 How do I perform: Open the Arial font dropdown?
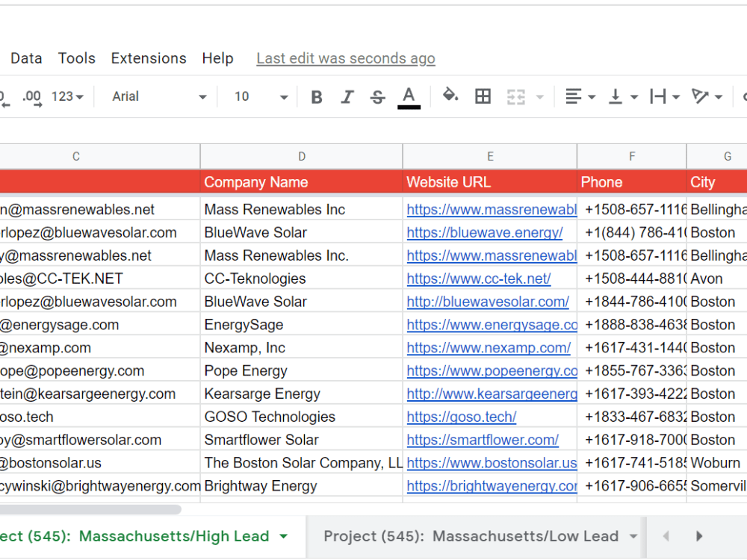tap(159, 96)
